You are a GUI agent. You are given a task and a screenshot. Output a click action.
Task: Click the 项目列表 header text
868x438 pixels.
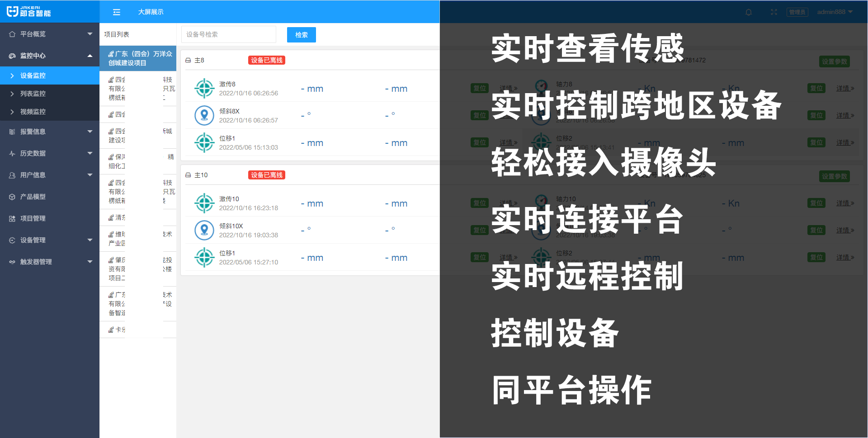[x=117, y=34]
